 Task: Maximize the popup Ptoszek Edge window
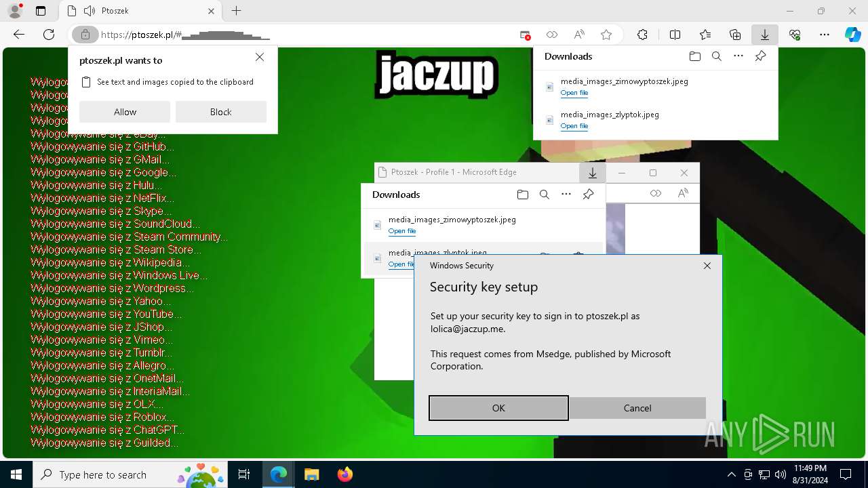pyautogui.click(x=653, y=173)
